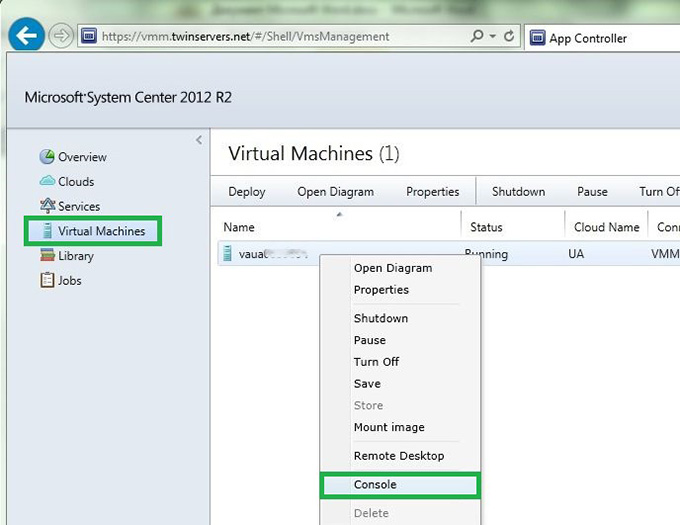Click the Virtual Machines (1) page heading
Image resolution: width=680 pixels, height=525 pixels.
[314, 153]
